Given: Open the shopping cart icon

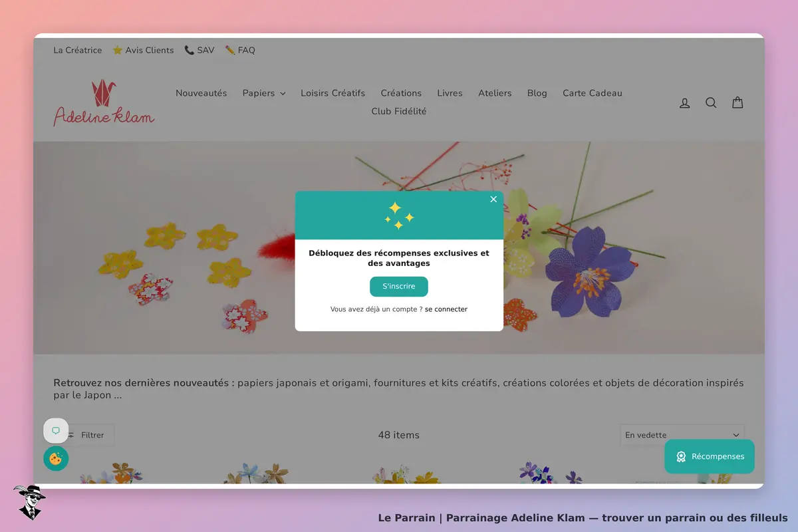Looking at the screenshot, I should tap(737, 102).
